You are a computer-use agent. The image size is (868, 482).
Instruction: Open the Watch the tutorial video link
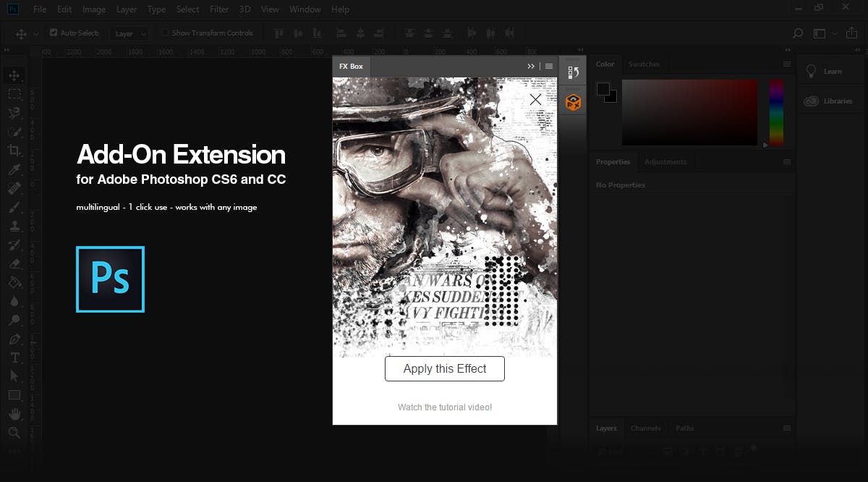[444, 407]
